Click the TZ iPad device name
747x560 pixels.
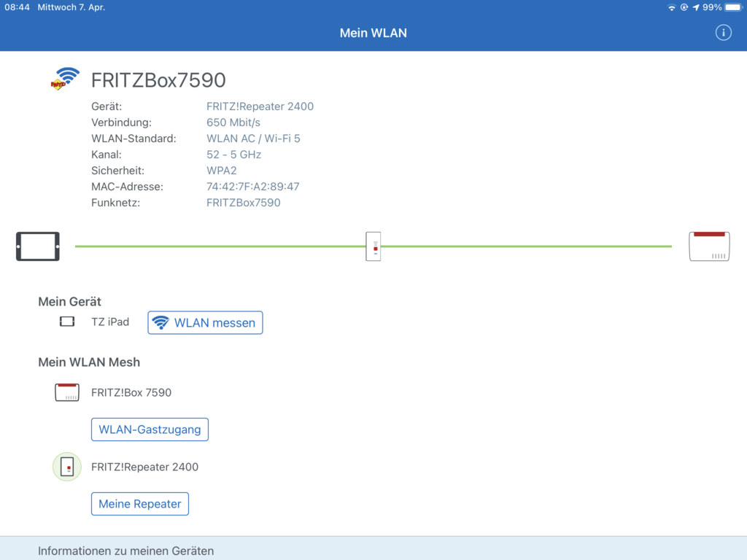tap(110, 322)
